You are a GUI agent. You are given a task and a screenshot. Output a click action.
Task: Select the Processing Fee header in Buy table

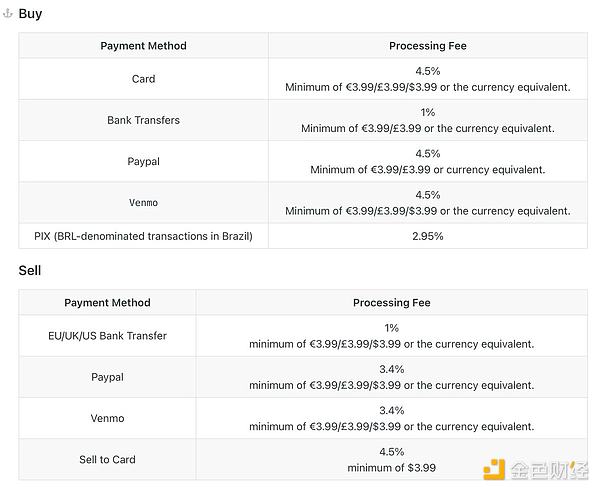point(428,46)
